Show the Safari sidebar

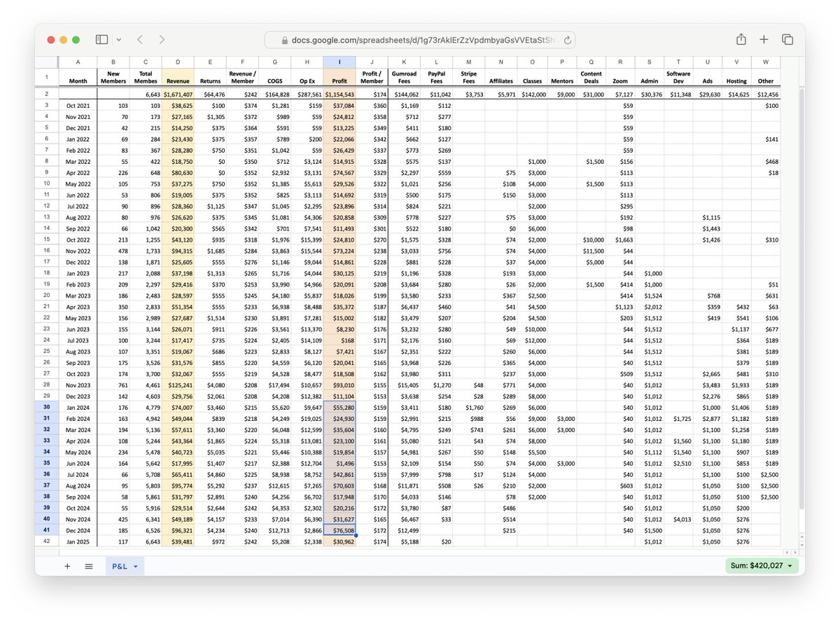101,40
